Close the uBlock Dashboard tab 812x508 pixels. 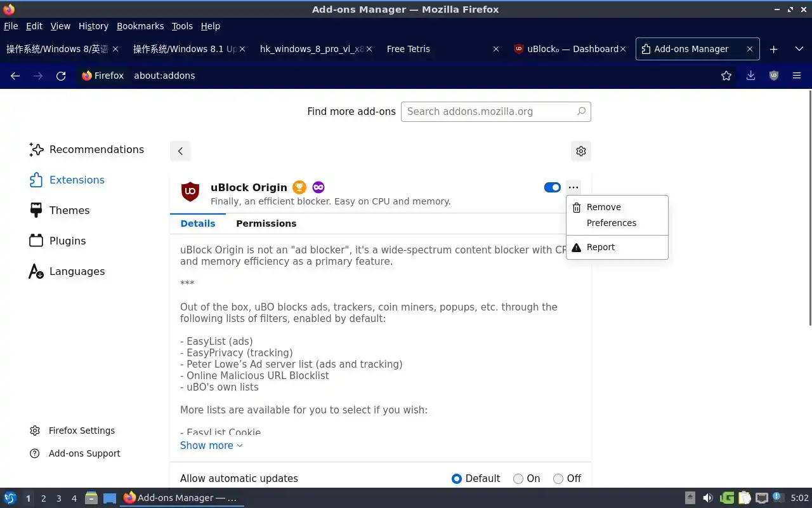click(x=623, y=49)
